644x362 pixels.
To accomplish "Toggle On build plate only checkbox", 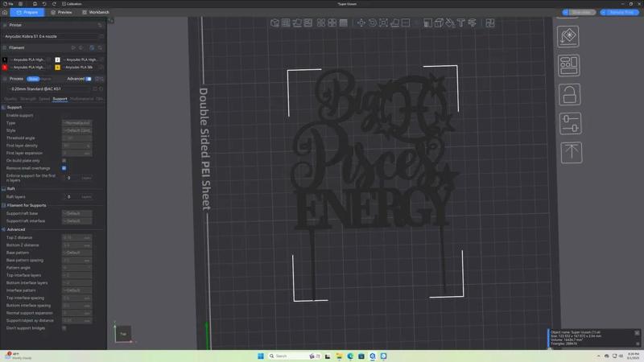I will click(x=64, y=160).
